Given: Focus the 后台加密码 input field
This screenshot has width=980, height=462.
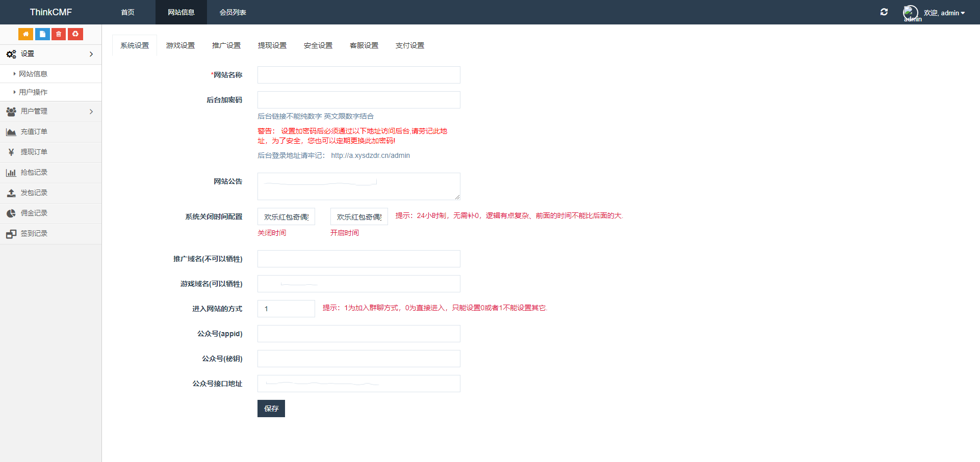Looking at the screenshot, I should click(359, 100).
